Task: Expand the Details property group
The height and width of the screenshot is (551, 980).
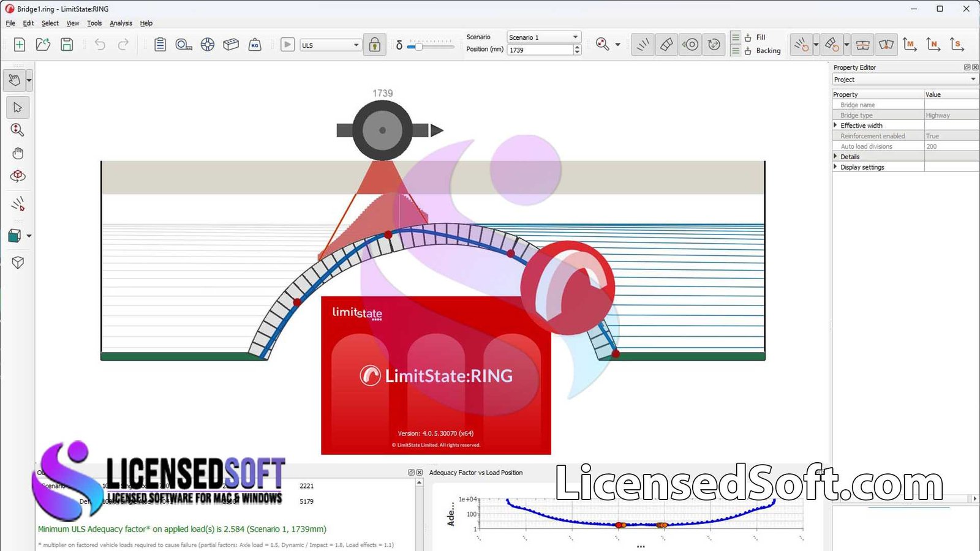Action: point(835,156)
